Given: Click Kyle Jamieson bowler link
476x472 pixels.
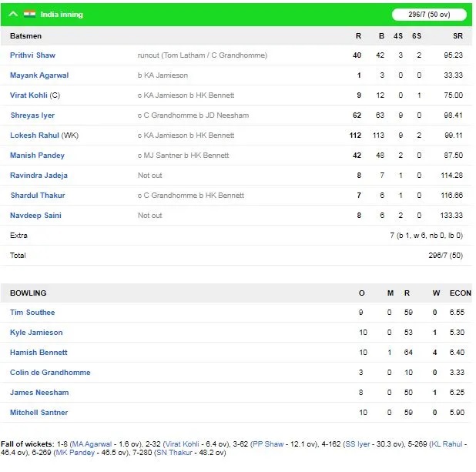Looking at the screenshot, I should point(36,333).
